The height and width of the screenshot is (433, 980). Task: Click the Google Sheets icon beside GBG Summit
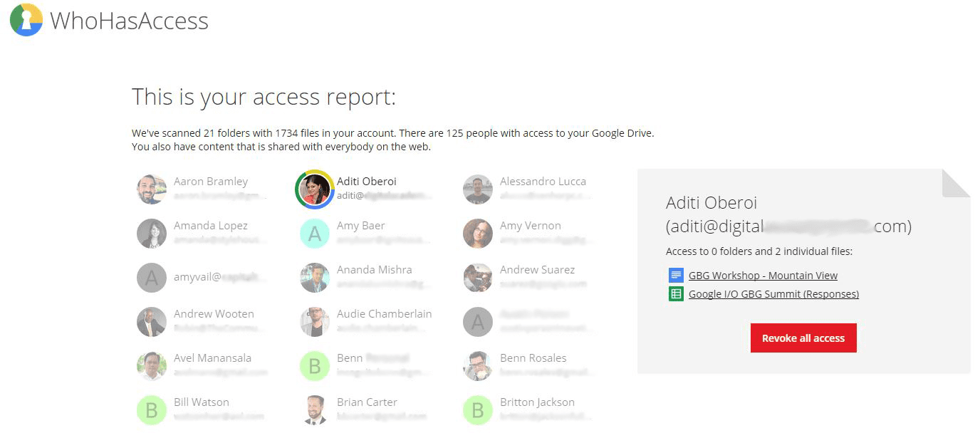pos(676,294)
